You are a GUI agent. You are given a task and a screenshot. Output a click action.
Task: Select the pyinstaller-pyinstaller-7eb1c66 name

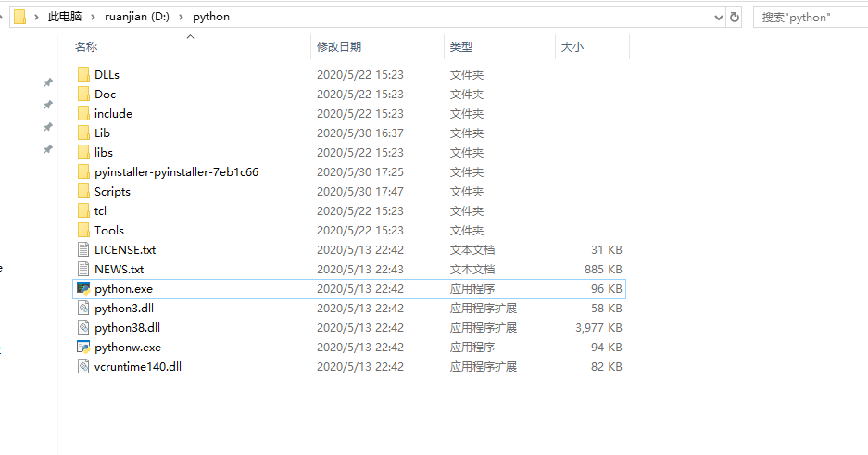click(x=177, y=172)
